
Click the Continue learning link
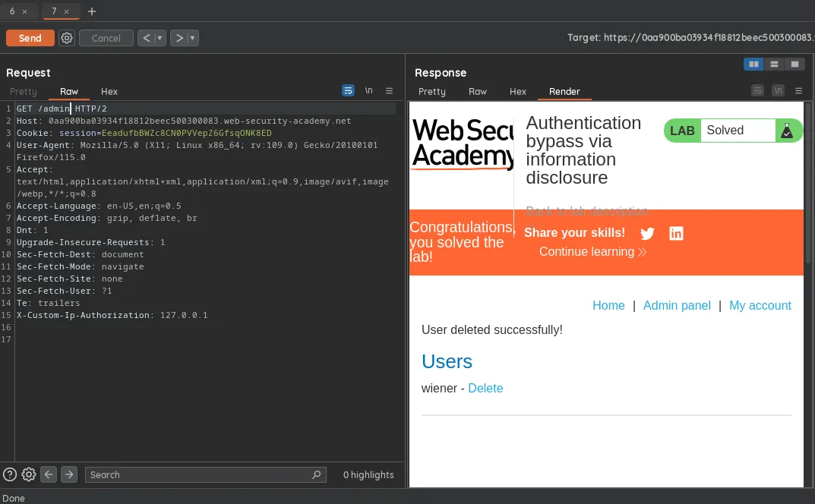592,251
